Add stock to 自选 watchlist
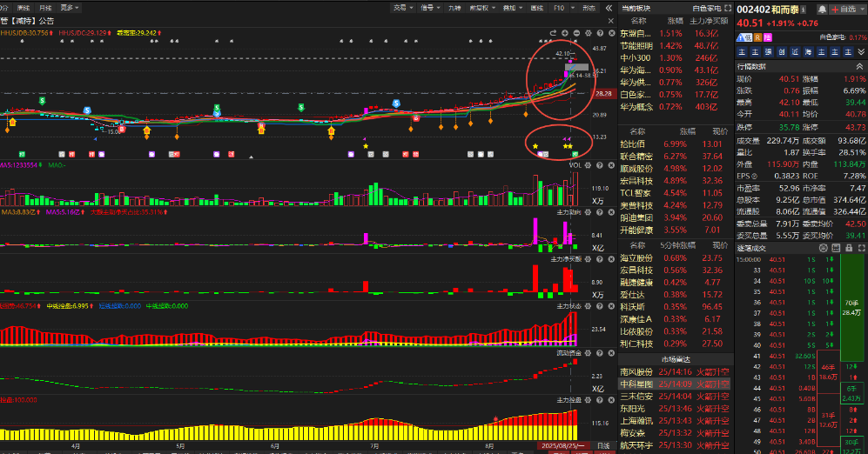 pos(844,10)
